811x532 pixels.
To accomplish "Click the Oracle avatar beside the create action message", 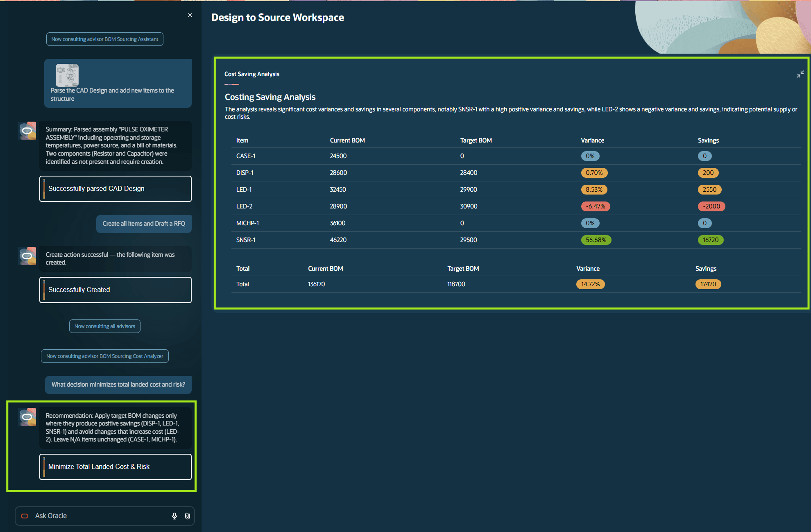I will click(x=27, y=256).
